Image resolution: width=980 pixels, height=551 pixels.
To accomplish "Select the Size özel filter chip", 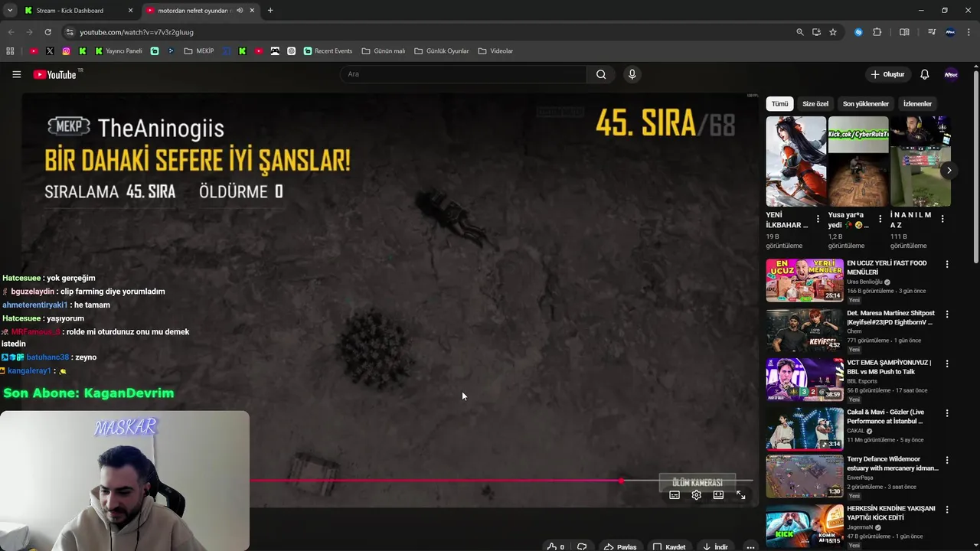I will point(815,103).
